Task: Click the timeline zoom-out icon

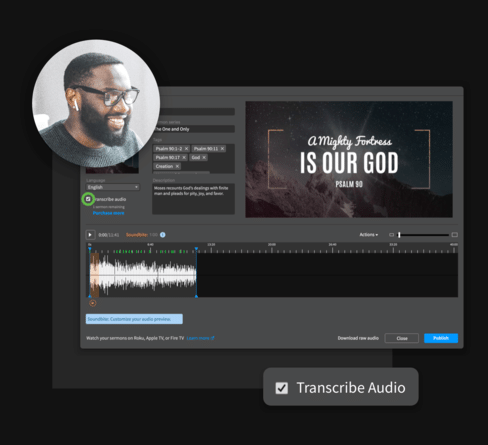Action: (x=392, y=235)
